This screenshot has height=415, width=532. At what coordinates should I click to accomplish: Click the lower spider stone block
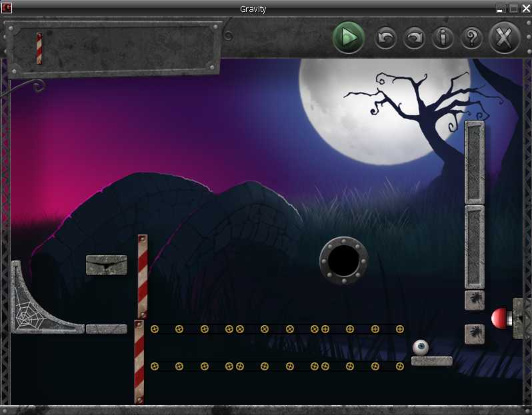coord(474,334)
